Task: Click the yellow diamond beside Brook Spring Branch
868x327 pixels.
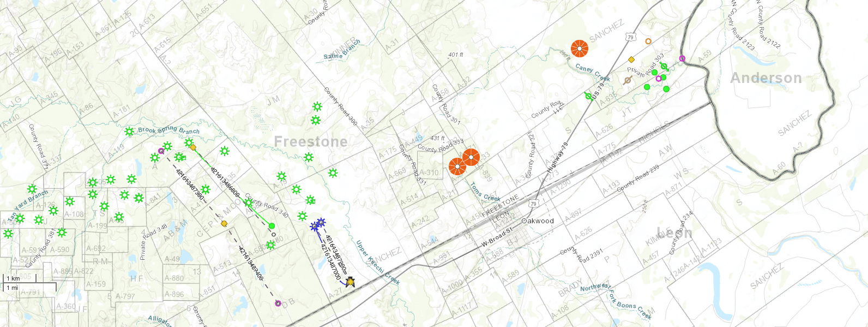Action: [193, 147]
